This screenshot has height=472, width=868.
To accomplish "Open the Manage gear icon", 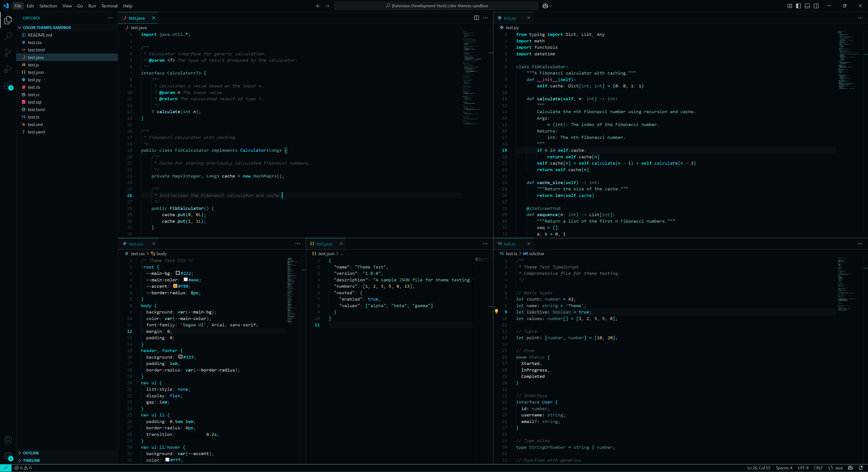I will pos(8,456).
